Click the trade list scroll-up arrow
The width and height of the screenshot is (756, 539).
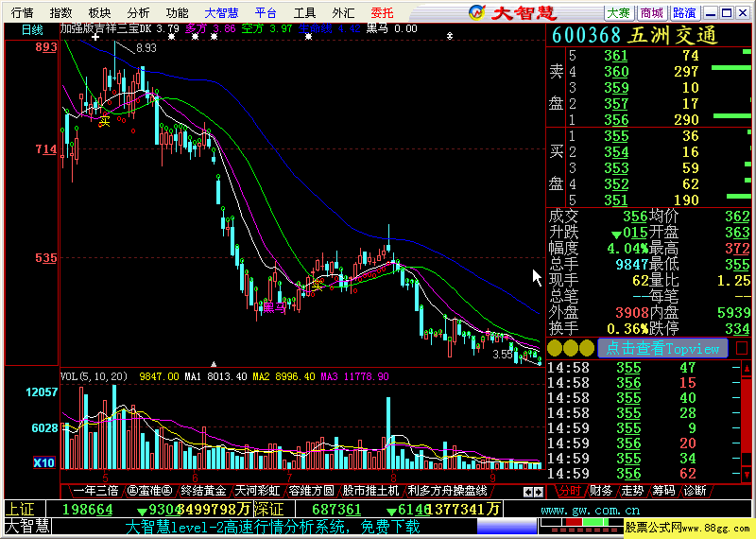tap(747, 370)
